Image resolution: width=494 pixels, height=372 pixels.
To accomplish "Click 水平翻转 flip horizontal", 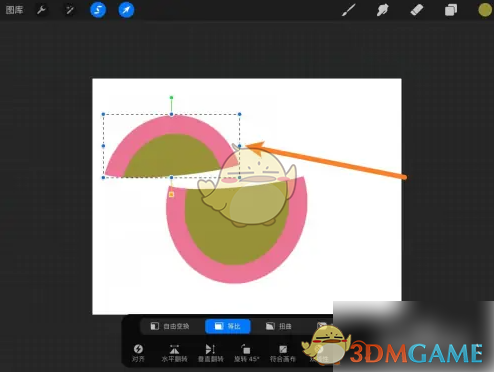I will [x=174, y=353].
